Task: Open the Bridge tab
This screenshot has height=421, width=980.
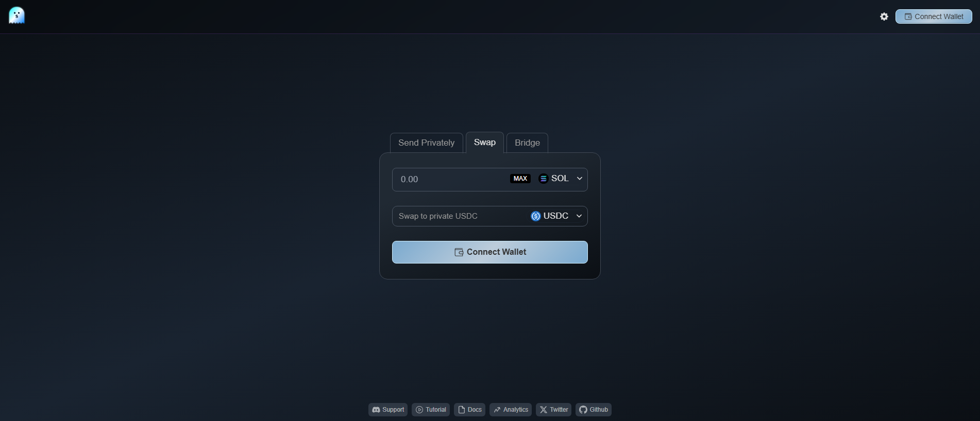Action: click(527, 143)
